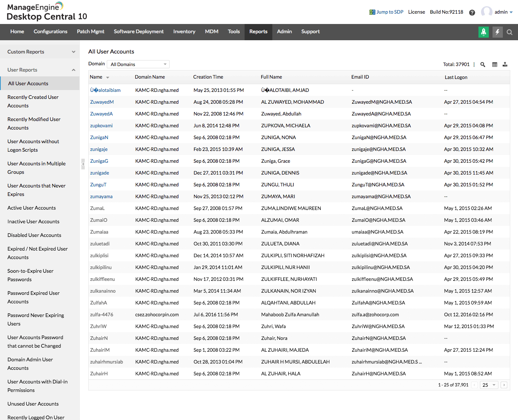Screen dimensions: 518x420
Task: Open the ZunguT user link
Action: pyautogui.click(x=98, y=185)
